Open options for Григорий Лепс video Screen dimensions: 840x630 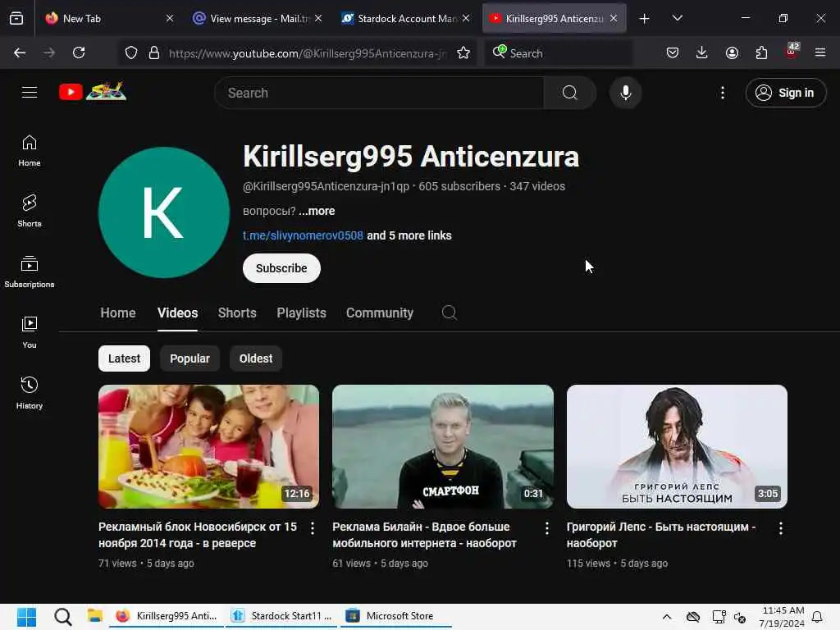(781, 528)
